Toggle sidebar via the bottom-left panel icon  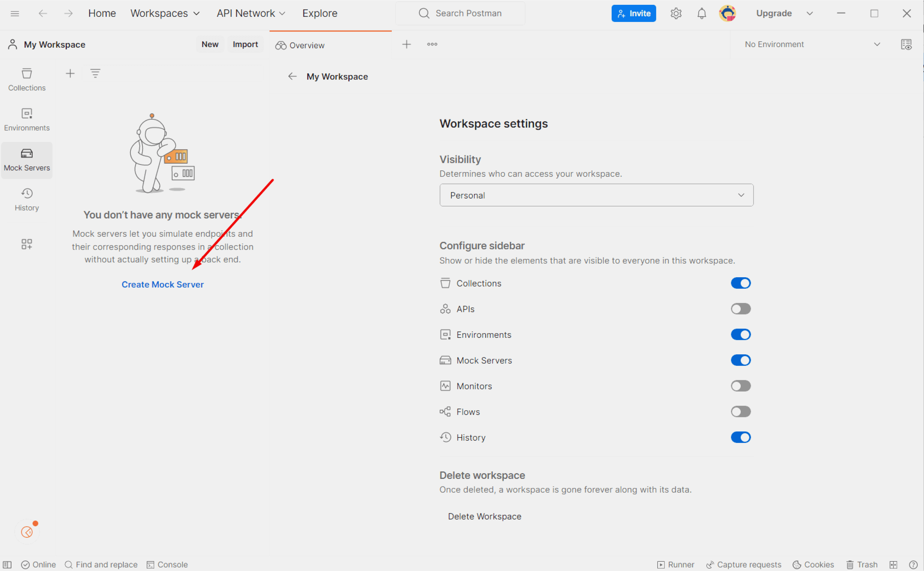[x=7, y=565]
